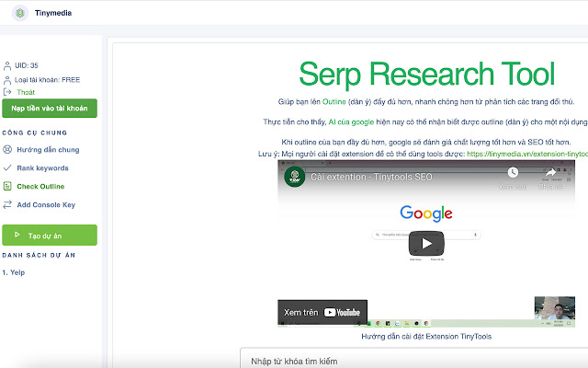Click the user icon beside UID: 35
This screenshot has height=368, width=588.
pyautogui.click(x=7, y=65)
